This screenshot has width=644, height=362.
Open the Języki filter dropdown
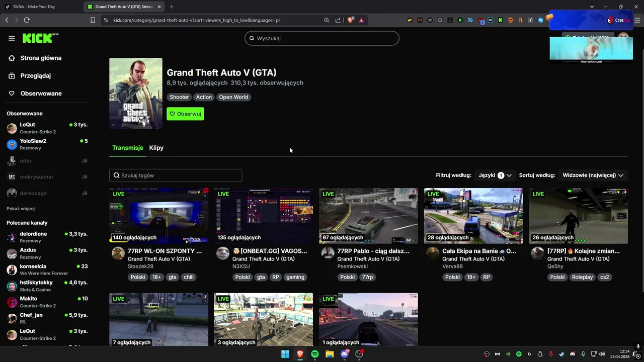[495, 175]
